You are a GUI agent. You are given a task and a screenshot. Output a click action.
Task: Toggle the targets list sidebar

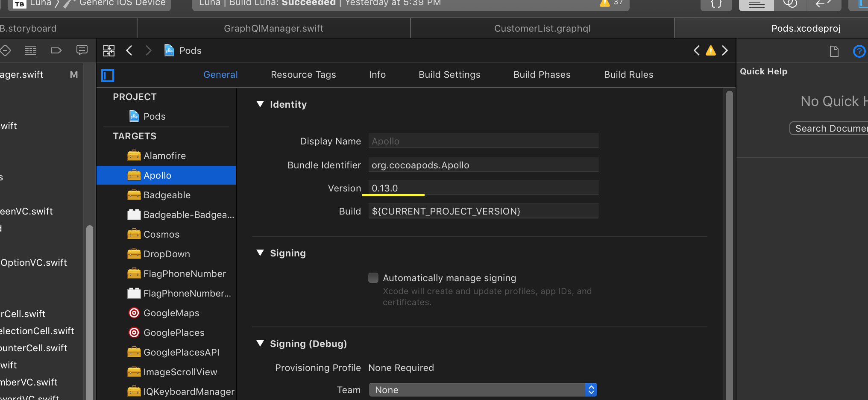pyautogui.click(x=108, y=76)
